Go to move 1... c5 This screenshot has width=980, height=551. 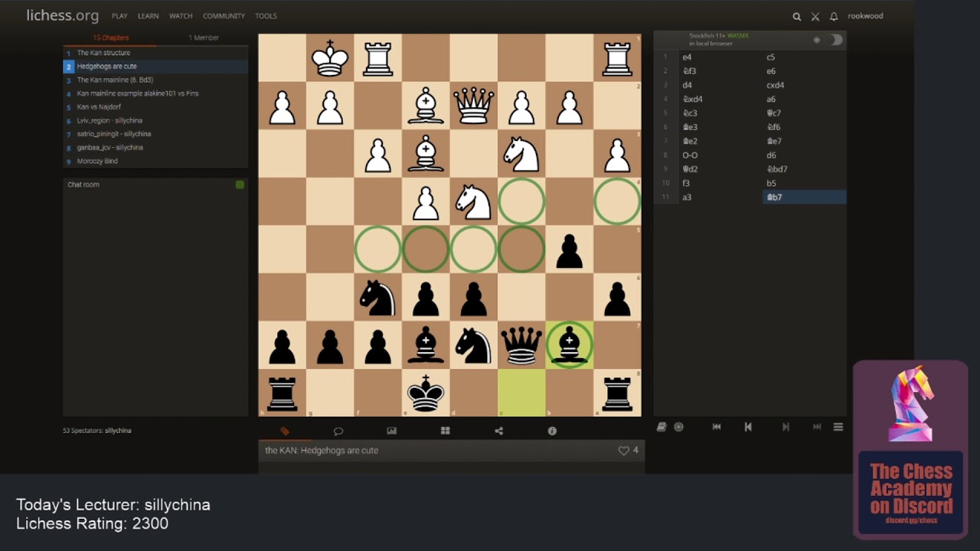804,57
